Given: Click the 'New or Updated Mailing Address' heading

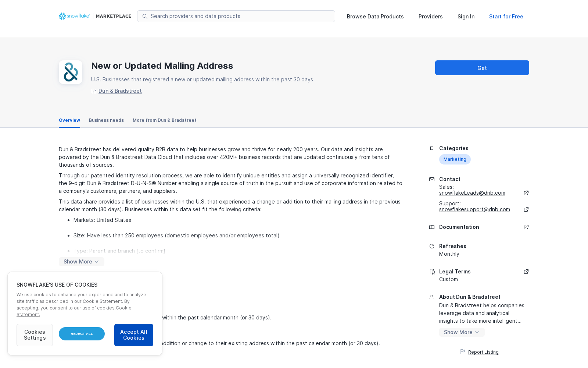Looking at the screenshot, I should coord(162,66).
